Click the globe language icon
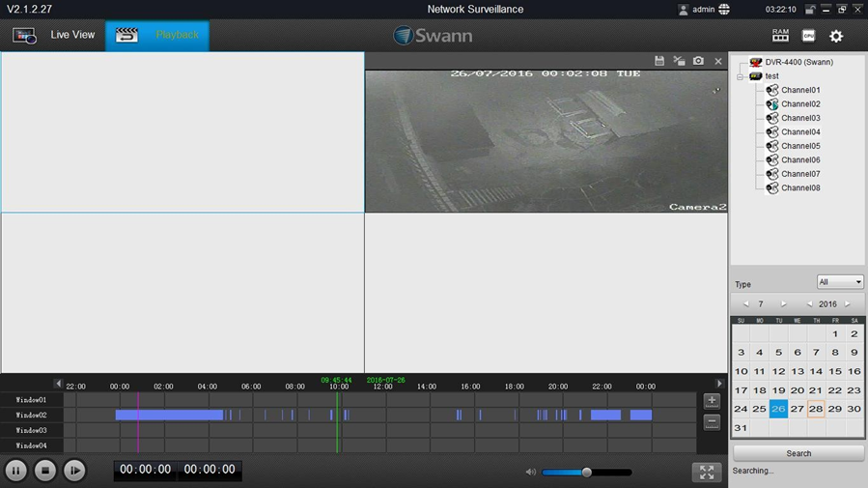The image size is (868, 488). (x=724, y=10)
